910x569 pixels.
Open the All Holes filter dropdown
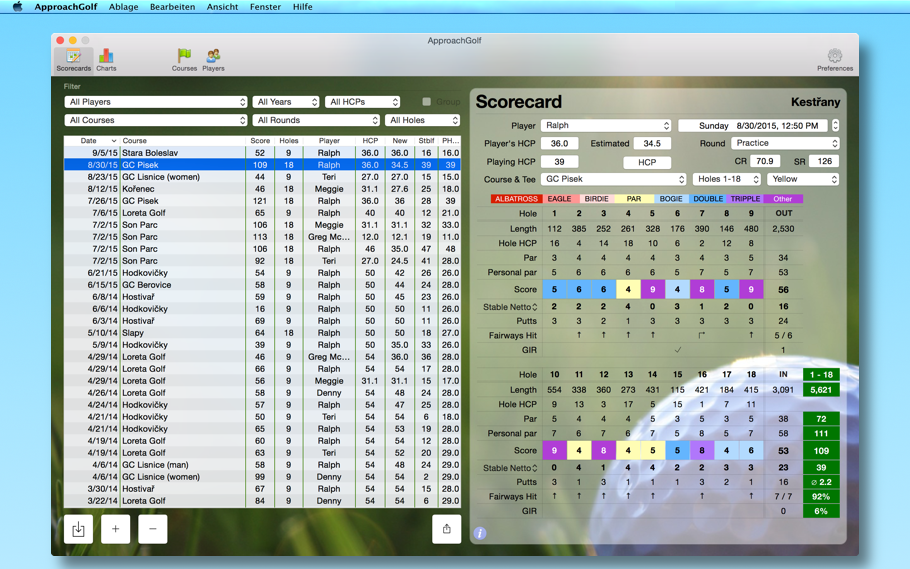(x=422, y=120)
